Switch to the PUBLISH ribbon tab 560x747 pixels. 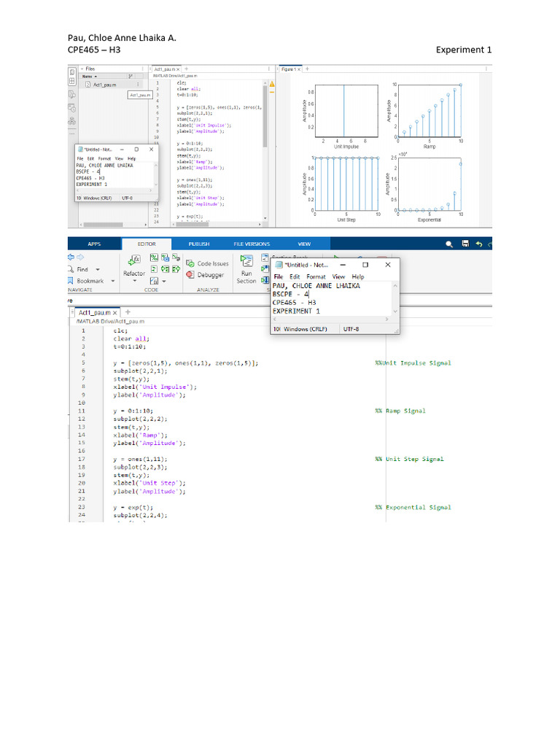(x=199, y=244)
